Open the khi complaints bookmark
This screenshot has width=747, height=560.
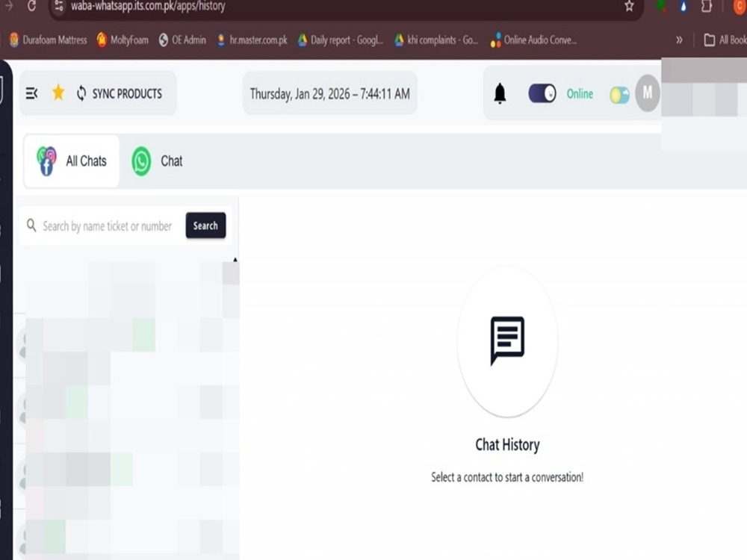[x=436, y=40]
